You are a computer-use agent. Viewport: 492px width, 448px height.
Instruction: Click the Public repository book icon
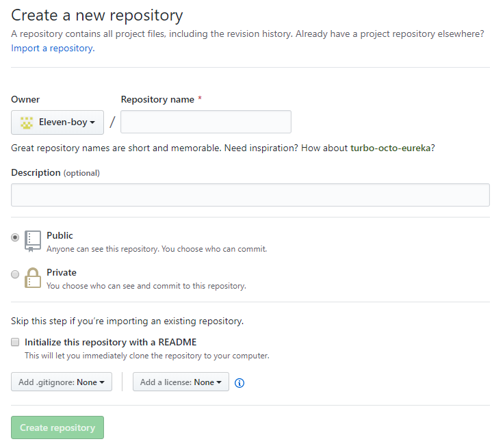33,241
